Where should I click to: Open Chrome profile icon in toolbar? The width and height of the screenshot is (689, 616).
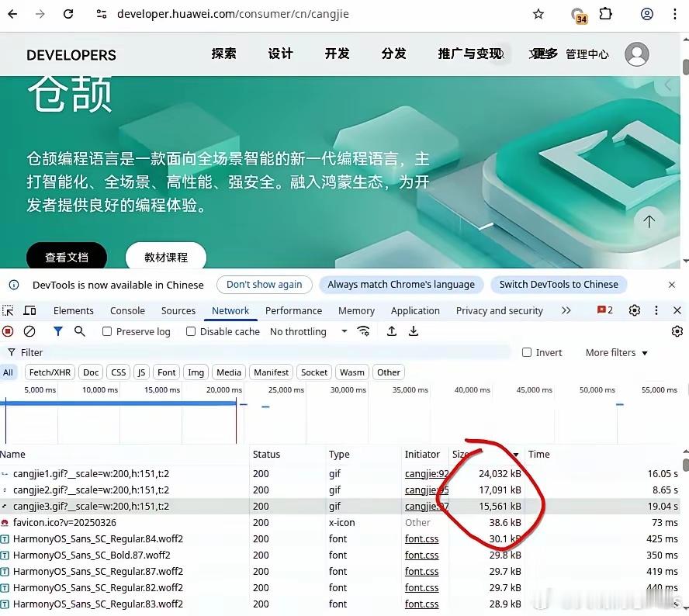pyautogui.click(x=647, y=14)
